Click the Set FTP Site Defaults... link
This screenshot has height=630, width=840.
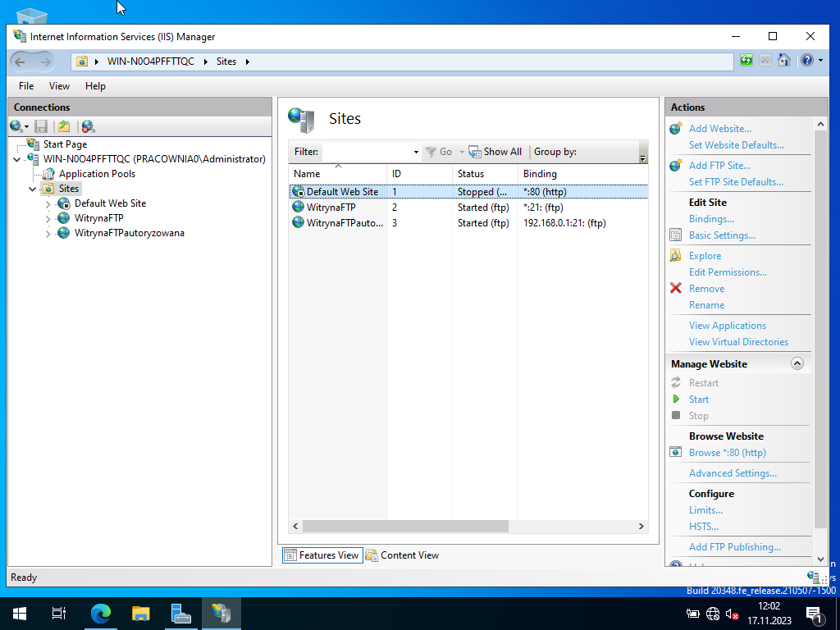[x=736, y=181]
